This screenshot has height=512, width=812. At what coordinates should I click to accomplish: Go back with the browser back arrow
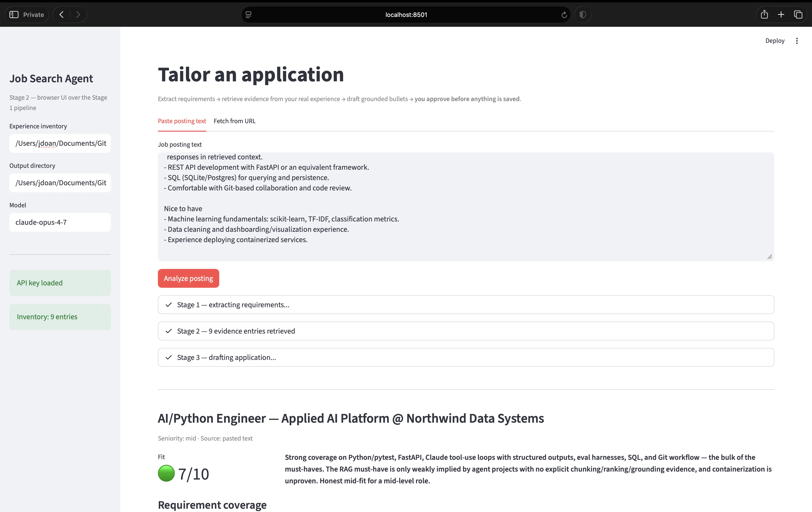click(61, 15)
